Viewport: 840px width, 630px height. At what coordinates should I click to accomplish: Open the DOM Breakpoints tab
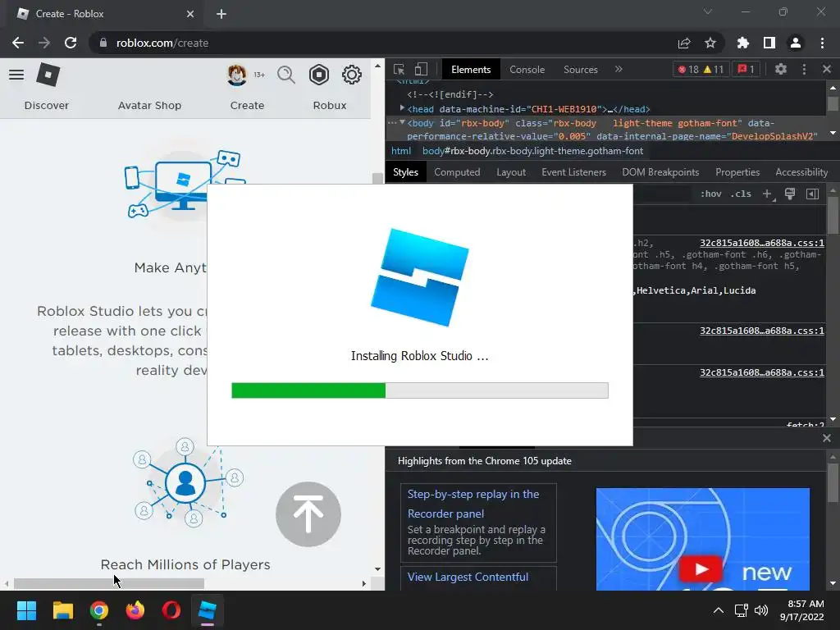[x=660, y=172]
